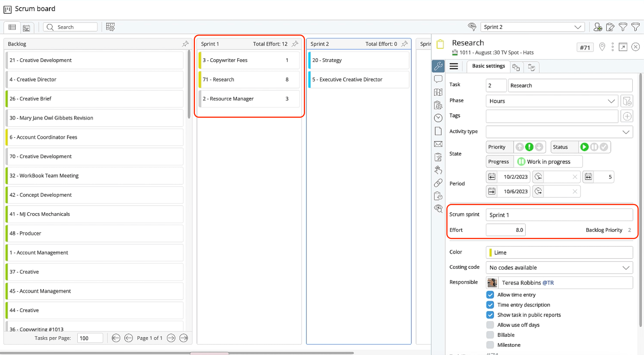The image size is (644, 355).
Task: Pin the Backlog column
Action: pyautogui.click(x=185, y=44)
